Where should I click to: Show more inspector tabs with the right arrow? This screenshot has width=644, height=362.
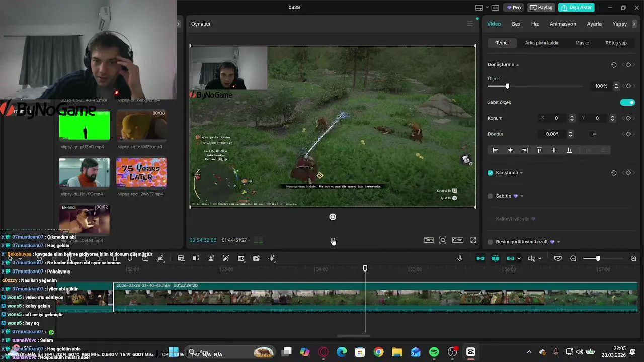634,24
